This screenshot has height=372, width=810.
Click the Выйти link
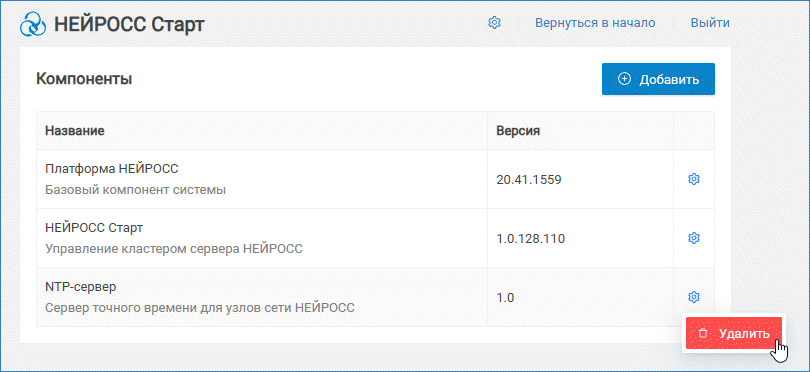point(710,23)
